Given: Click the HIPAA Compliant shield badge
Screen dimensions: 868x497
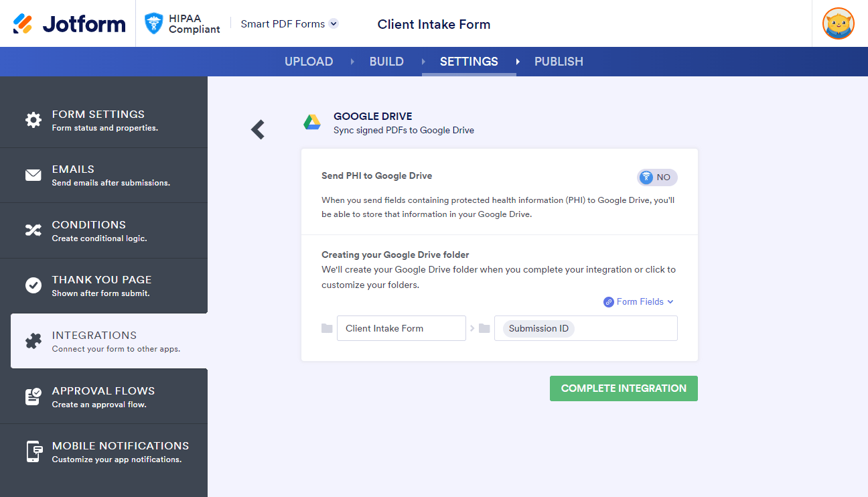Looking at the screenshot, I should pyautogui.click(x=155, y=24).
